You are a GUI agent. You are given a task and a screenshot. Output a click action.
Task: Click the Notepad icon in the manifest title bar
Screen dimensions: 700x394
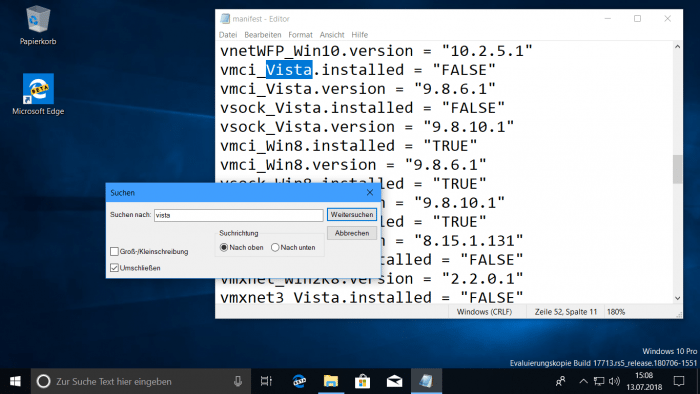225,19
